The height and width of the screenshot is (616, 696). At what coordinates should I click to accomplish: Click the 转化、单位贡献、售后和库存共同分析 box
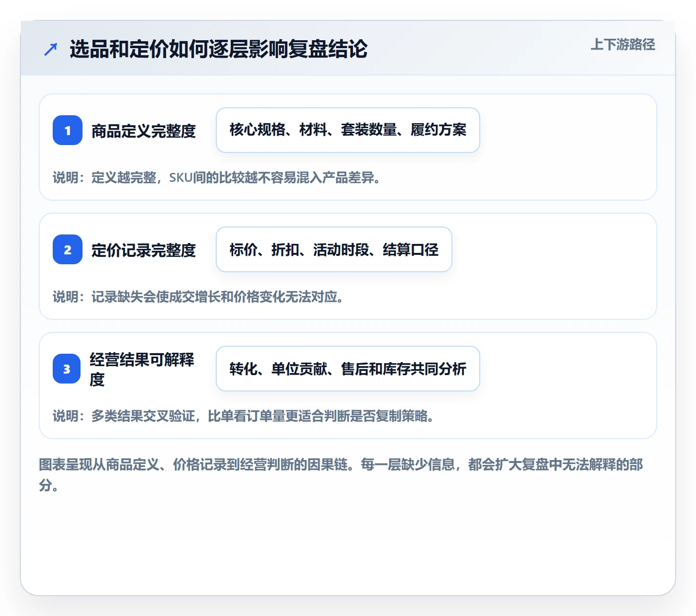pyautogui.click(x=348, y=369)
